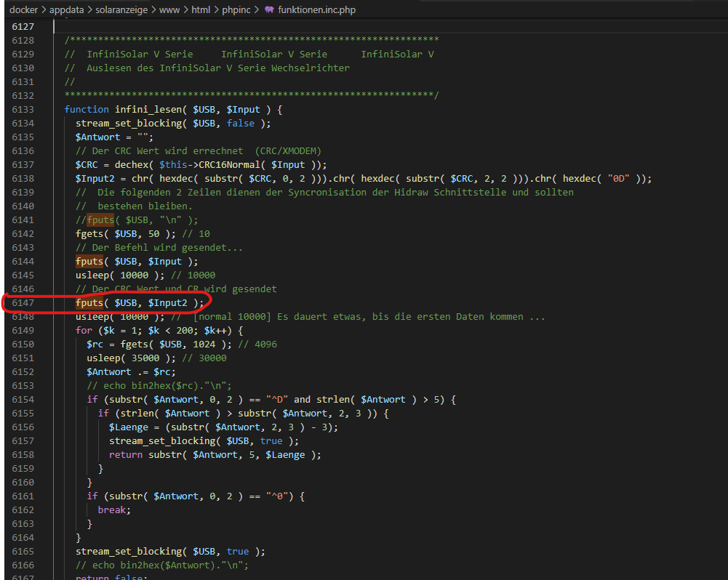Image resolution: width=728 pixels, height=580 pixels.
Task: Click the PHP elephant icon in breadcrumb
Action: click(x=268, y=9)
